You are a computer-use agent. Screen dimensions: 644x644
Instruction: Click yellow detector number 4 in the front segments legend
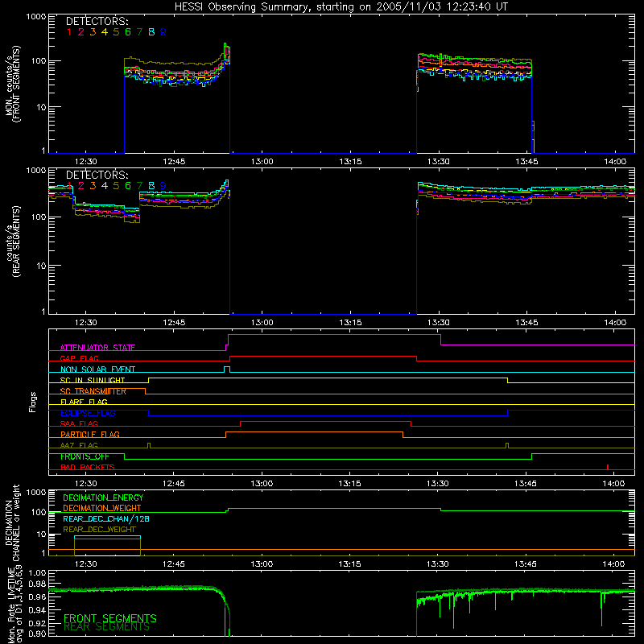(x=105, y=32)
